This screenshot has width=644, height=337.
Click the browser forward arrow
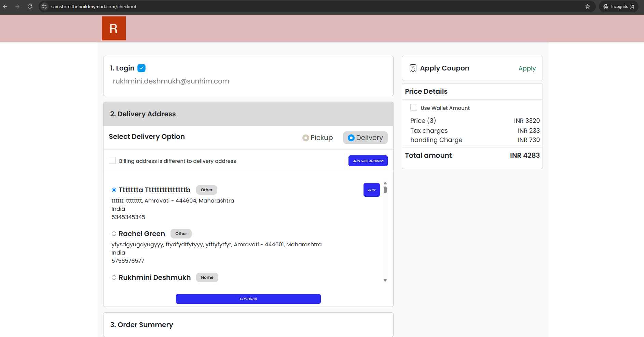(17, 7)
